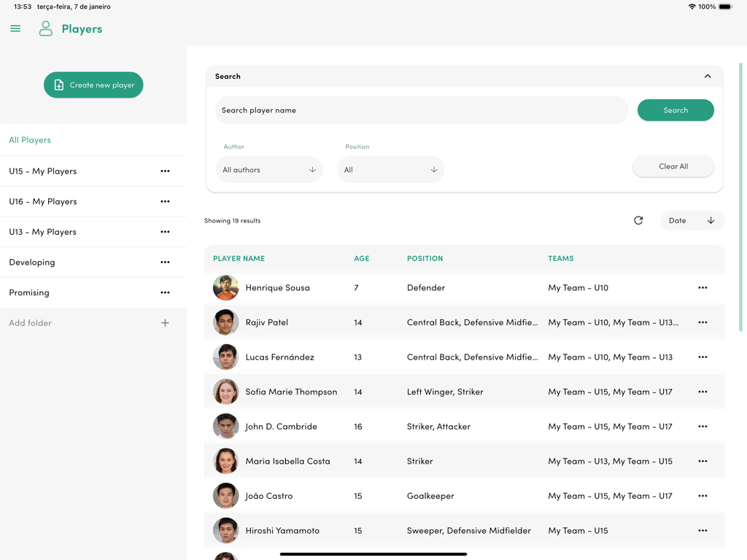Open the Date sort dropdown
Image resolution: width=747 pixels, height=560 pixels.
pyautogui.click(x=692, y=220)
